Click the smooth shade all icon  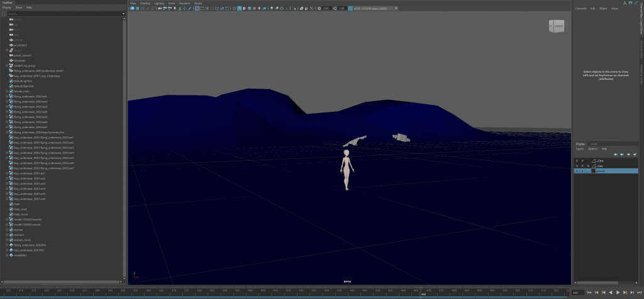point(239,8)
